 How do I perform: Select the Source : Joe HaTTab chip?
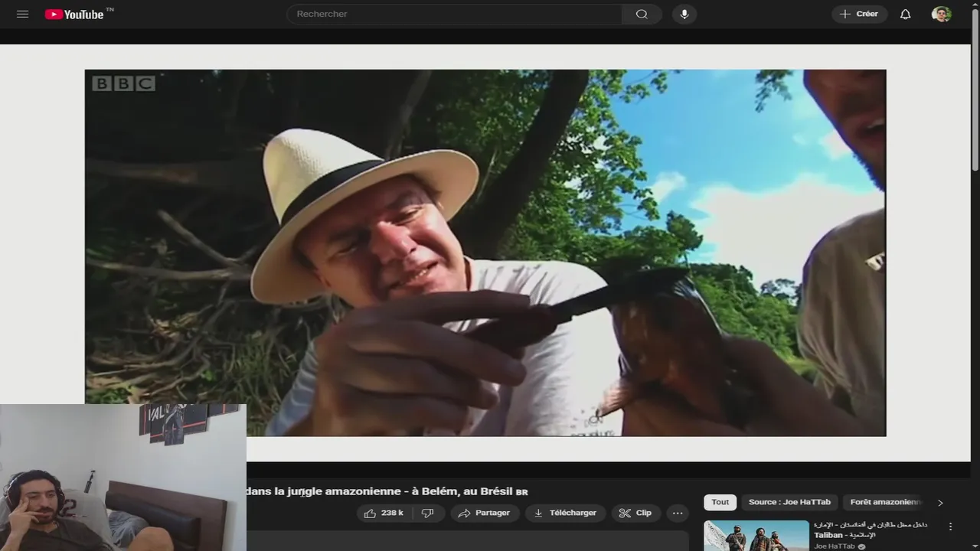[789, 502]
